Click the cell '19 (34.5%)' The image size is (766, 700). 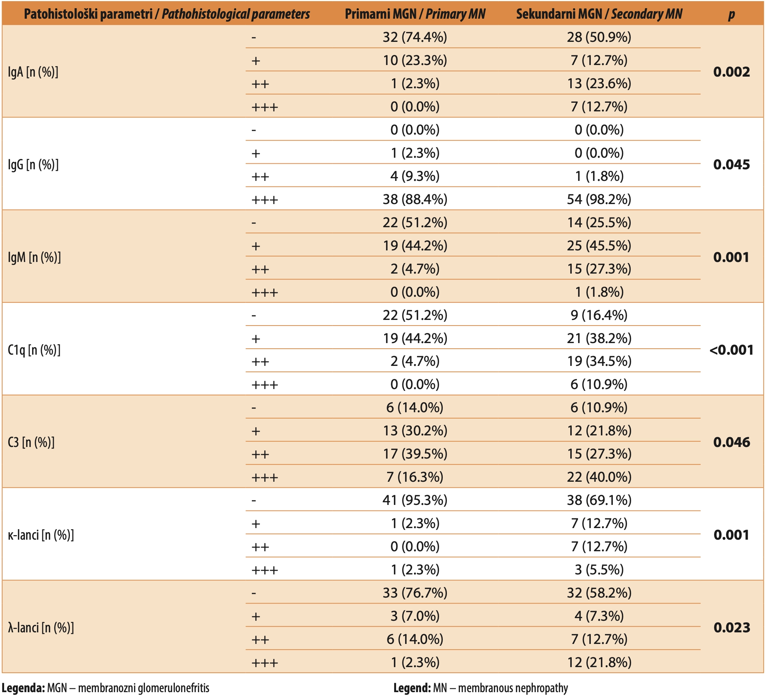(599, 361)
